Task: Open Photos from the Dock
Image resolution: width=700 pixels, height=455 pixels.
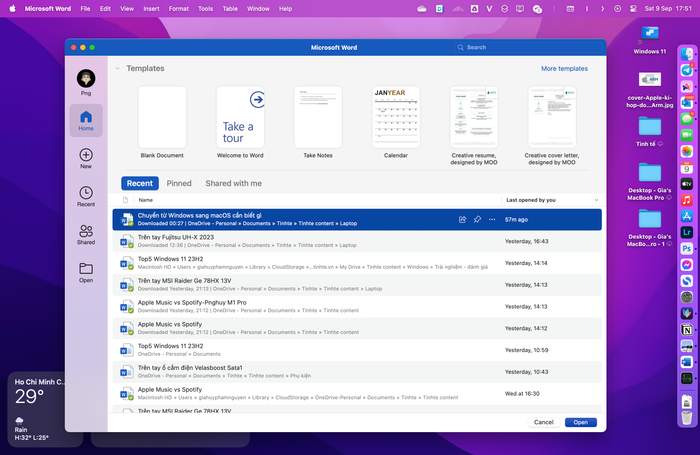Action: [687, 151]
